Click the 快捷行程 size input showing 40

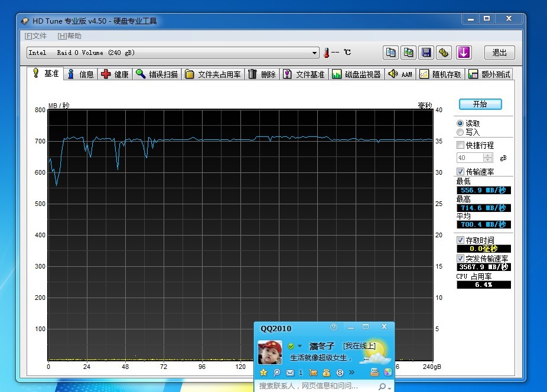tap(470, 158)
